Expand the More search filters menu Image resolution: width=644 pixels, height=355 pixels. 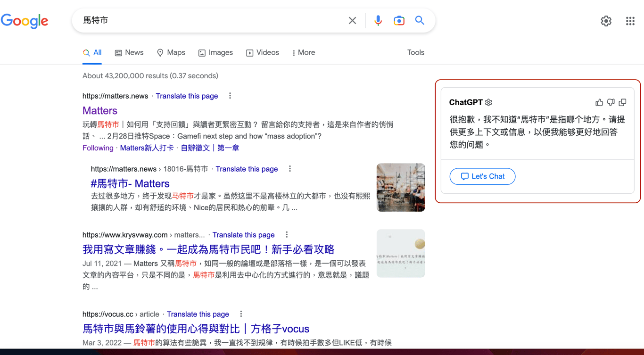(304, 52)
